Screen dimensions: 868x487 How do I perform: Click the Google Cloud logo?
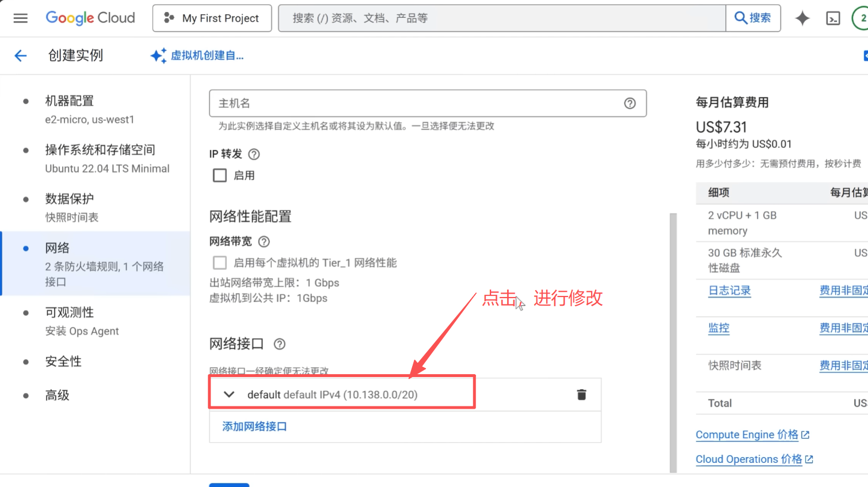(90, 18)
